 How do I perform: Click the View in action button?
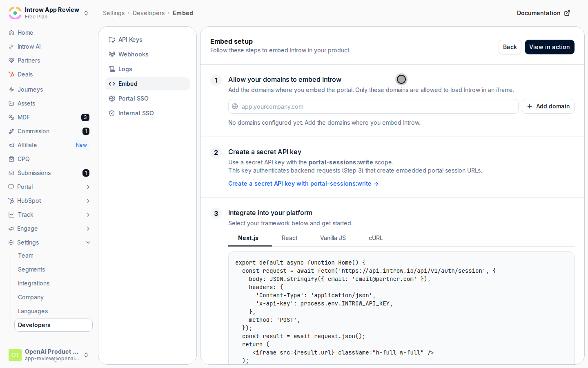tap(550, 47)
